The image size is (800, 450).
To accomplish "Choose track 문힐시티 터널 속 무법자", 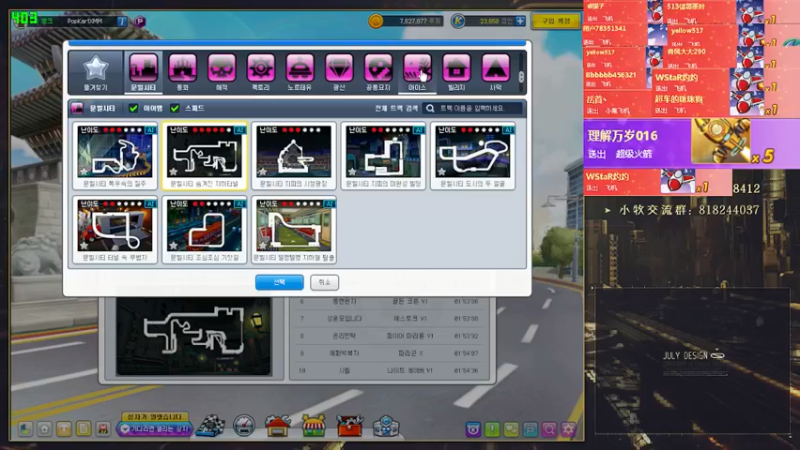I will [x=115, y=230].
